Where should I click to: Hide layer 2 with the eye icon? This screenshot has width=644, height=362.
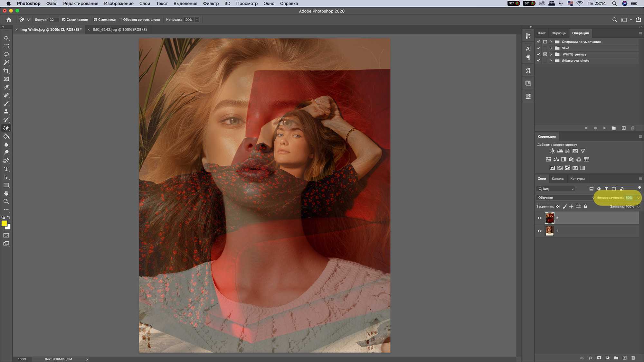point(540,218)
